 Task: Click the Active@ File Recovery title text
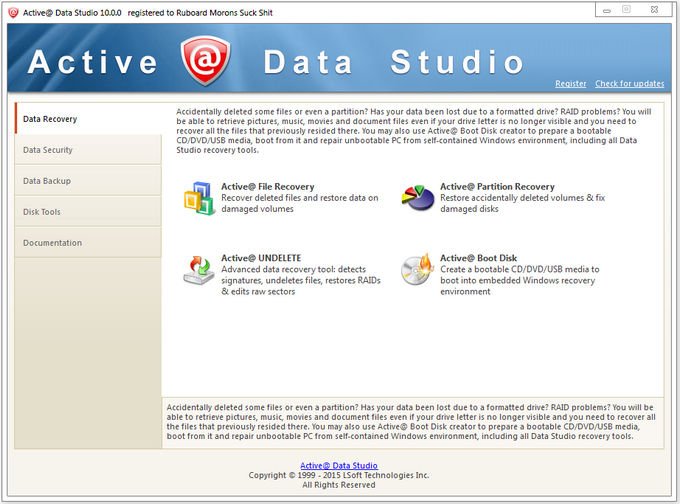point(268,187)
